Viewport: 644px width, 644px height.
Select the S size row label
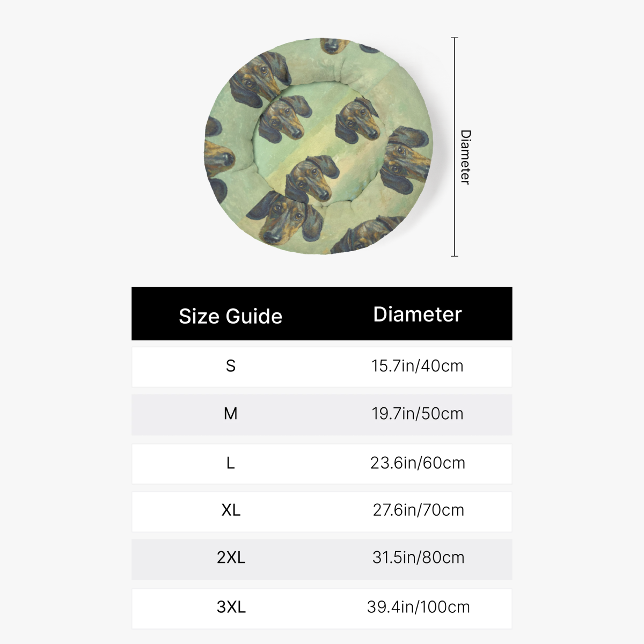(x=230, y=366)
